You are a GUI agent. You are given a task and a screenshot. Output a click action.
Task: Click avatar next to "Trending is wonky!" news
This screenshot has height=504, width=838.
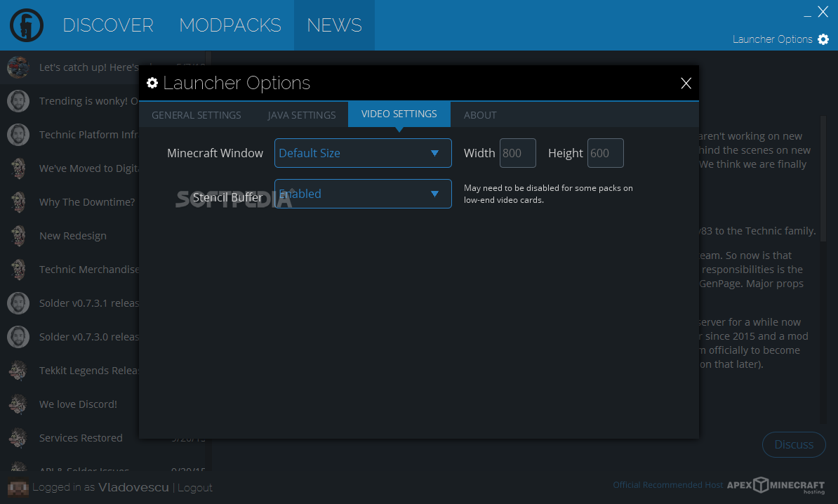pos(18,101)
